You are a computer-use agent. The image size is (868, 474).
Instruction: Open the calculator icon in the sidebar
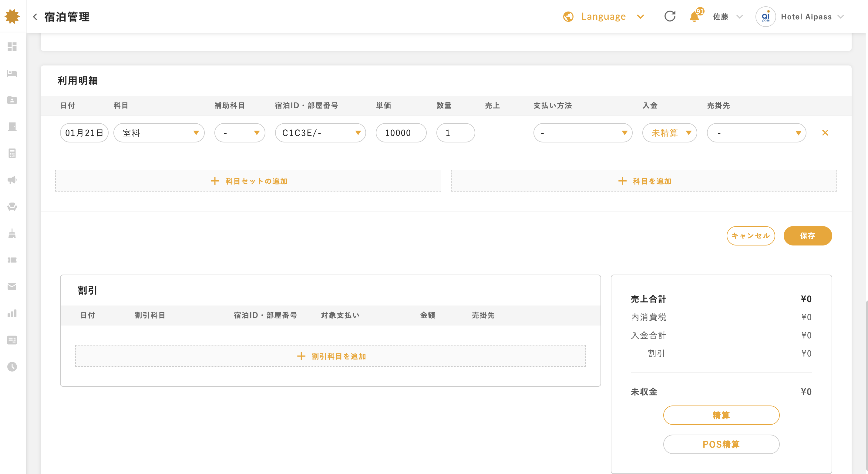tap(12, 153)
